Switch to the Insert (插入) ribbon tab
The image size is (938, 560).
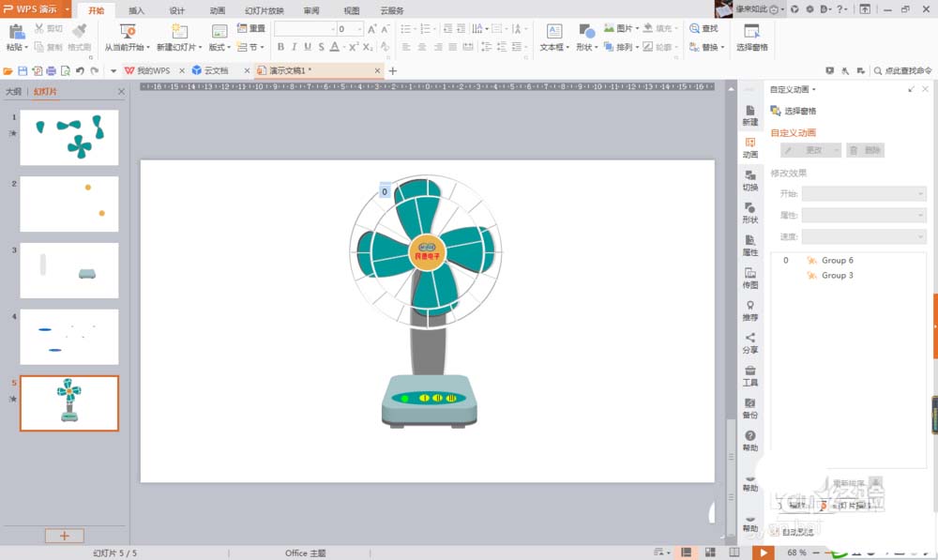coord(136,10)
